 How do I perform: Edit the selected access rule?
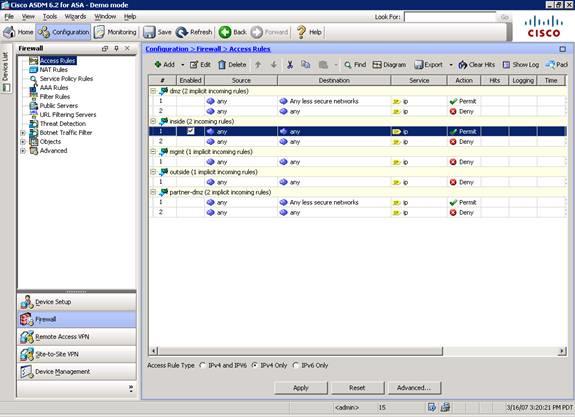coord(200,65)
